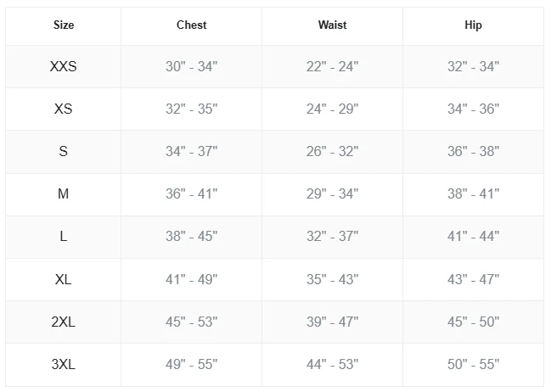Click the Size column header

(64, 25)
